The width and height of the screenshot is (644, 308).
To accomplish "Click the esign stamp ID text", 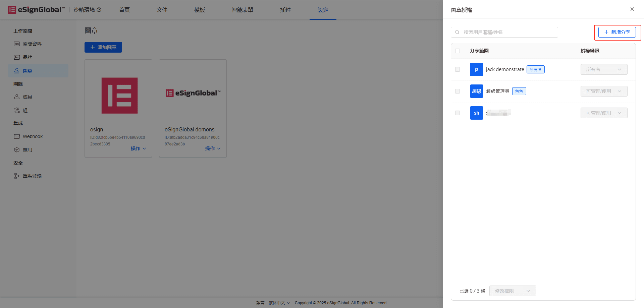I will [117, 141].
